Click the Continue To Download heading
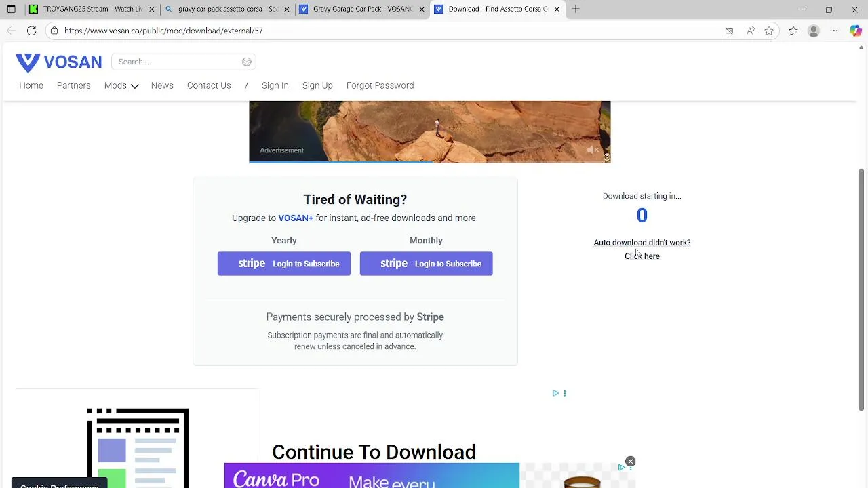 point(374,452)
